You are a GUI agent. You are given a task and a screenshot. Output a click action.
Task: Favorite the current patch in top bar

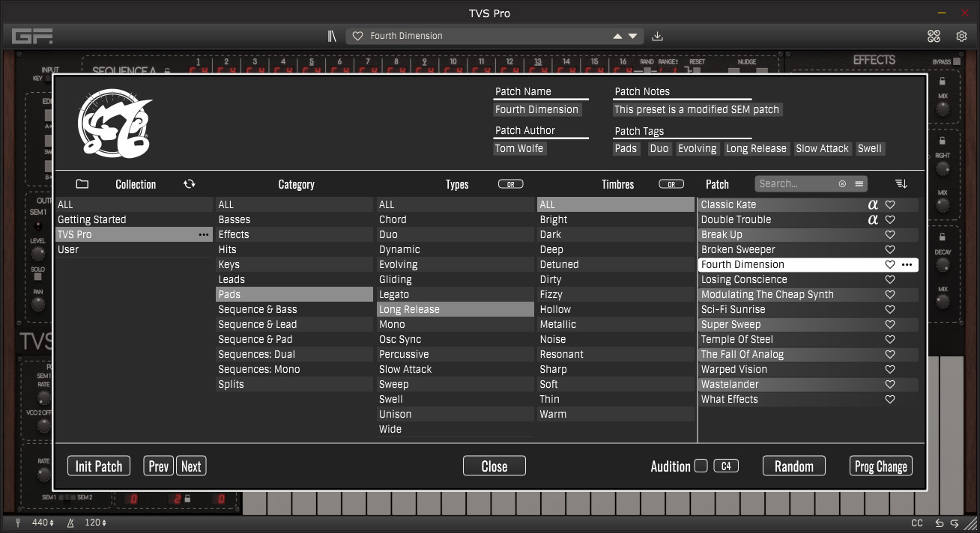pos(357,36)
